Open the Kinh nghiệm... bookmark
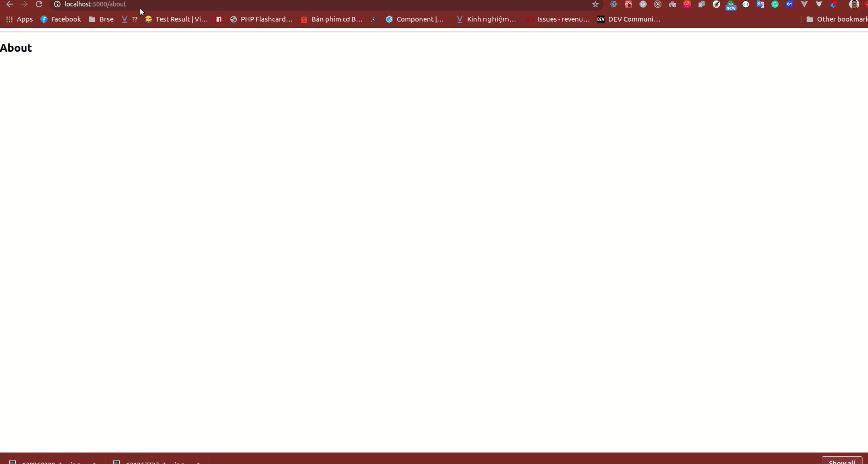The height and width of the screenshot is (464, 868). 486,19
